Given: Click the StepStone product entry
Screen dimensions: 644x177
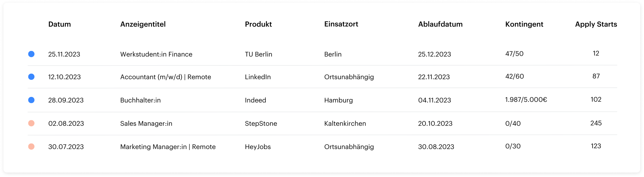Looking at the screenshot, I should pos(261,123).
